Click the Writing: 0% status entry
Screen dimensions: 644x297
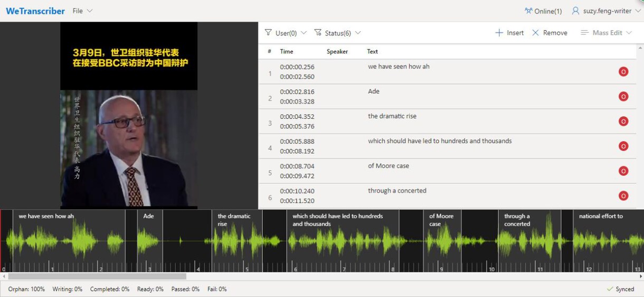68,290
